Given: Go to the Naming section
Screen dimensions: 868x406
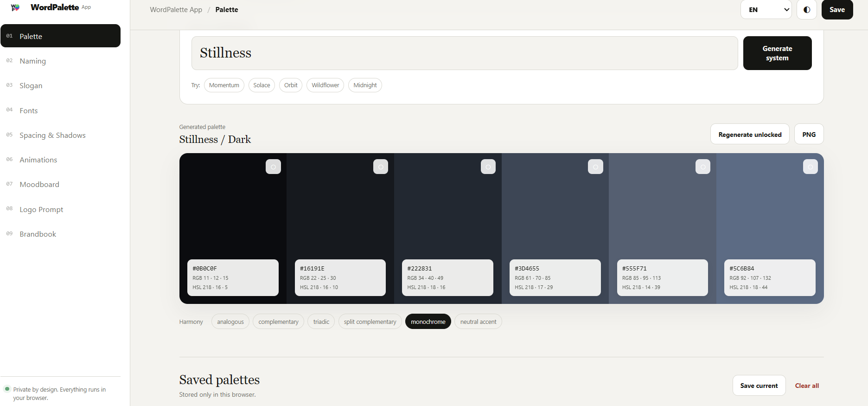Looking at the screenshot, I should click(x=60, y=61).
